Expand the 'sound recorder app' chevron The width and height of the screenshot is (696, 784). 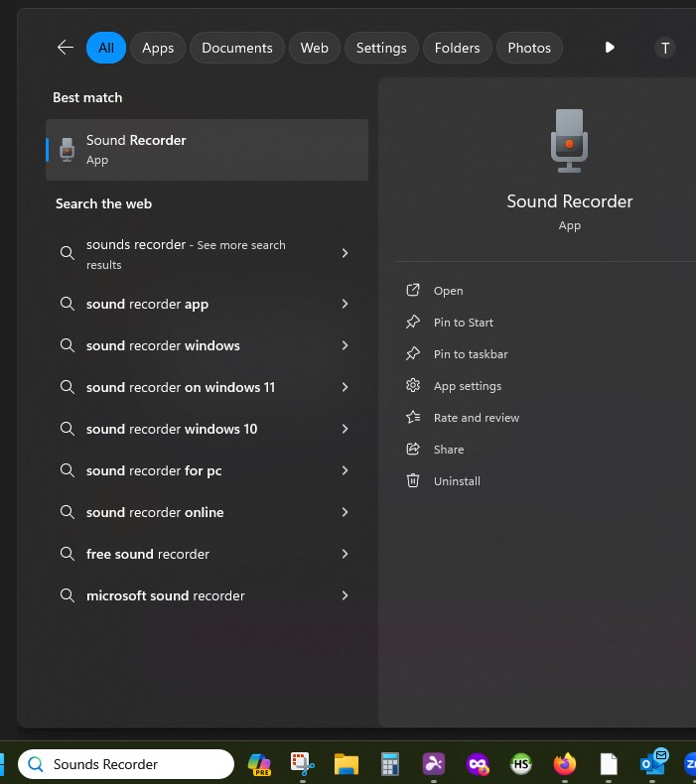coord(345,304)
